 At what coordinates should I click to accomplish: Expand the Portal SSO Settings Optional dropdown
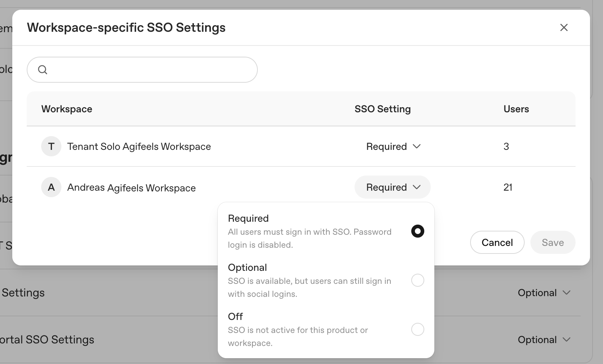545,339
